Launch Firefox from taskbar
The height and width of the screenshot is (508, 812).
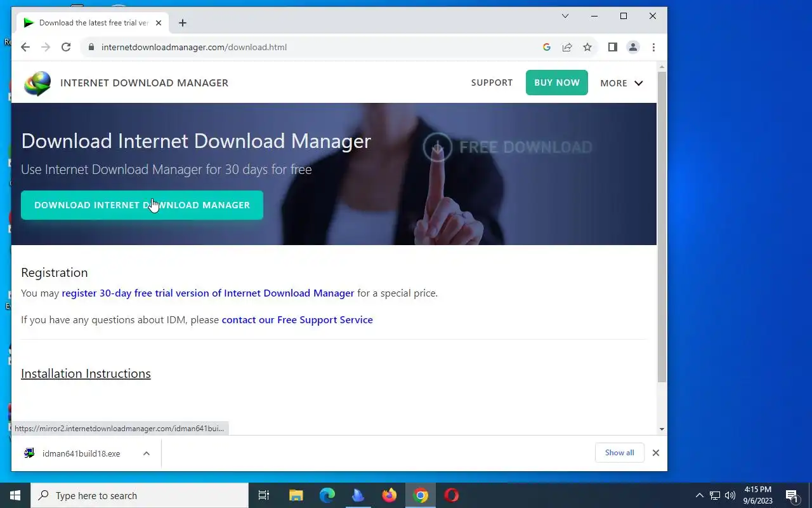(389, 495)
